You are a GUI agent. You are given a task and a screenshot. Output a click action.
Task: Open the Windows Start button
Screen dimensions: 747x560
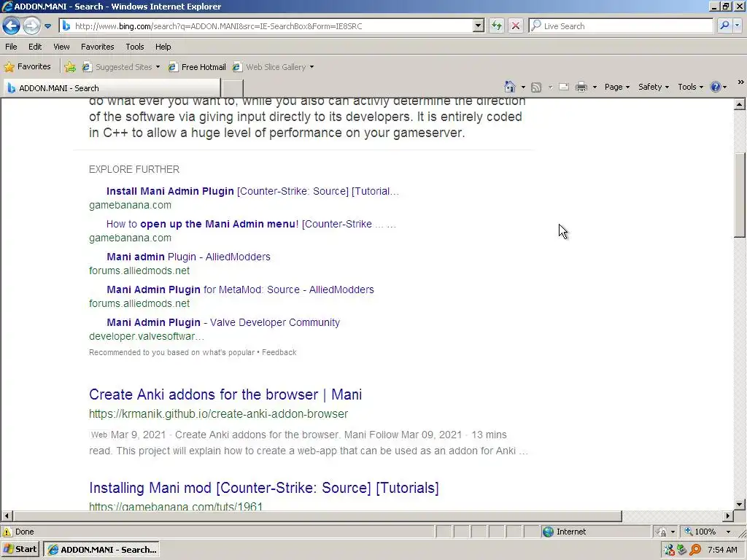coord(20,549)
